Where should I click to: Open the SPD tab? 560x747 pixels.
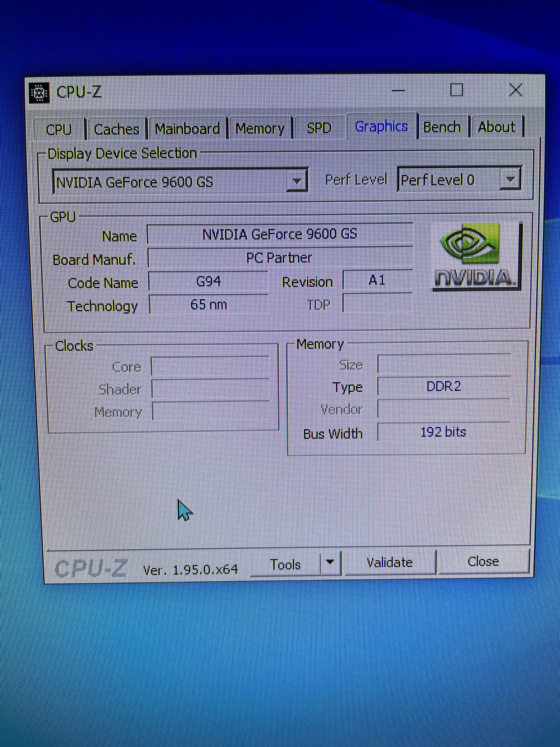tap(319, 128)
